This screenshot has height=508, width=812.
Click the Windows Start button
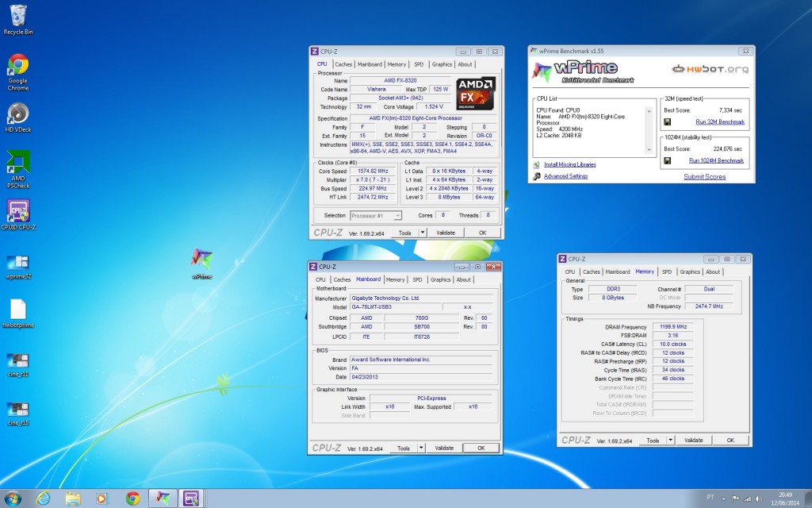[x=13, y=498]
